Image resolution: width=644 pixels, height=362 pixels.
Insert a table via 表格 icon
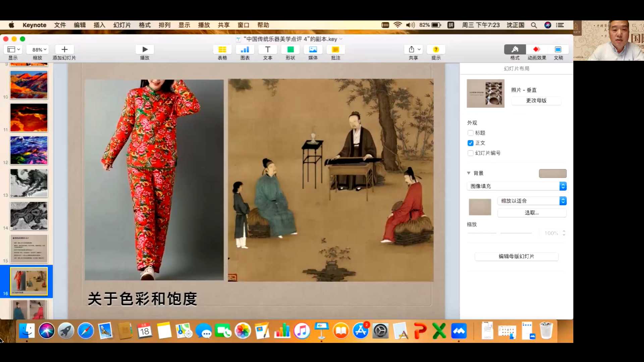tap(222, 50)
